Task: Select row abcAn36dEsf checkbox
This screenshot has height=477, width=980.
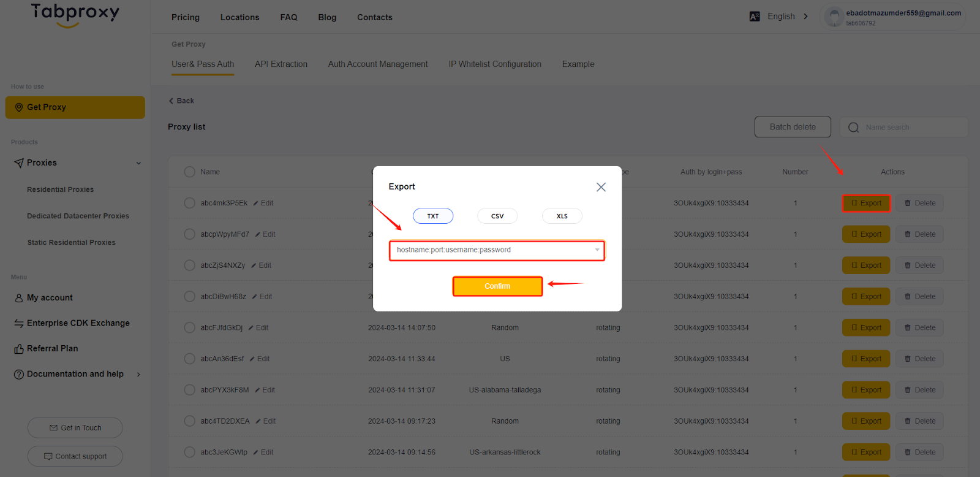Action: [x=190, y=359]
